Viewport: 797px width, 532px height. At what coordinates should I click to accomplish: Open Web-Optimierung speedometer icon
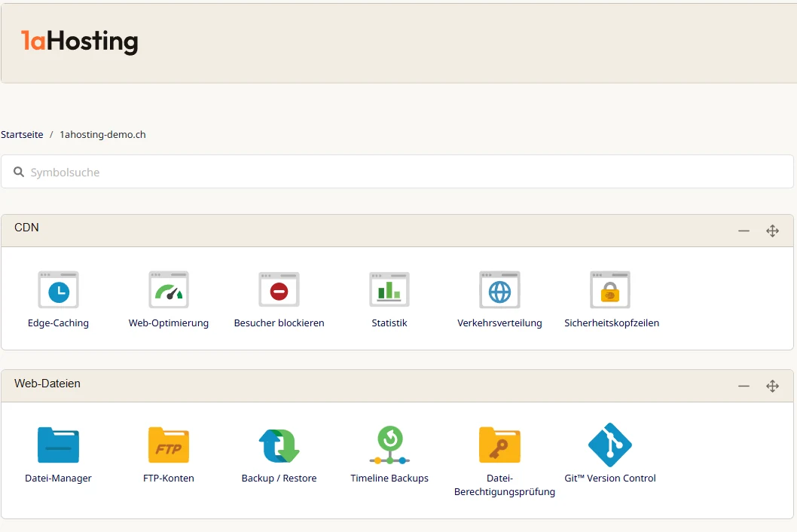(x=169, y=289)
